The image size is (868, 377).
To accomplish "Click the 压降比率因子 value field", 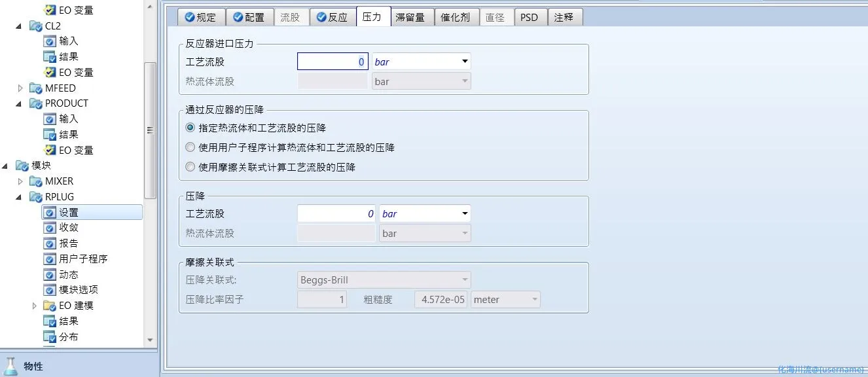I will click(323, 300).
